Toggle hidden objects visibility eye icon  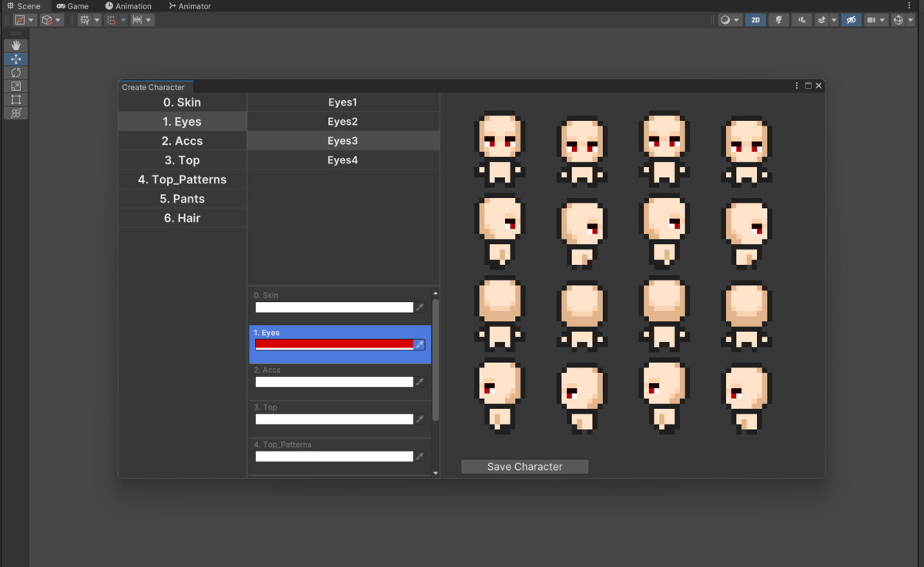(851, 20)
